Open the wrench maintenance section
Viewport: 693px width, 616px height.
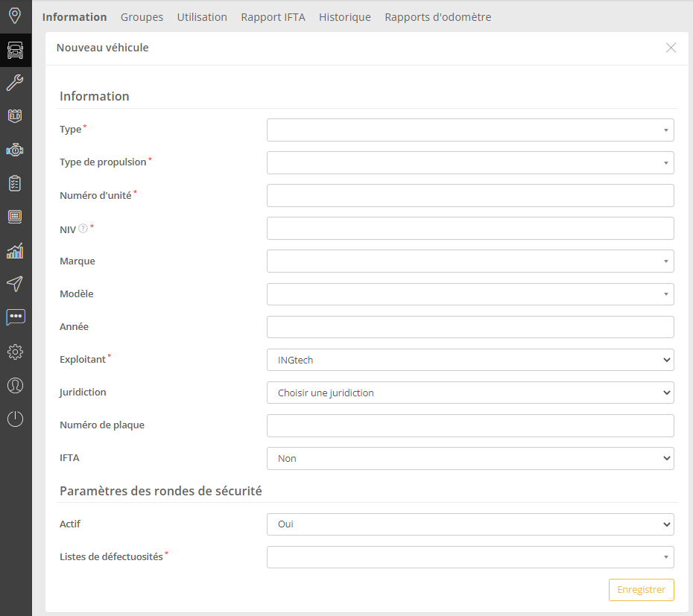click(x=15, y=83)
